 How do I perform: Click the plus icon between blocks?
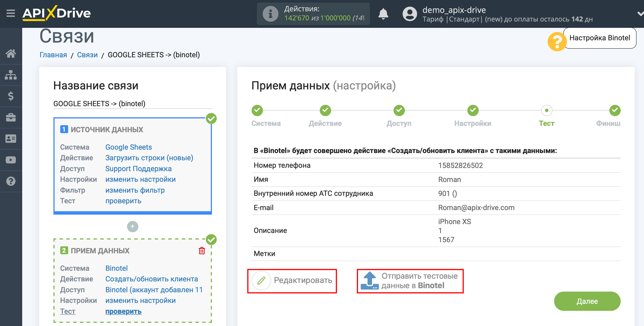point(132,226)
